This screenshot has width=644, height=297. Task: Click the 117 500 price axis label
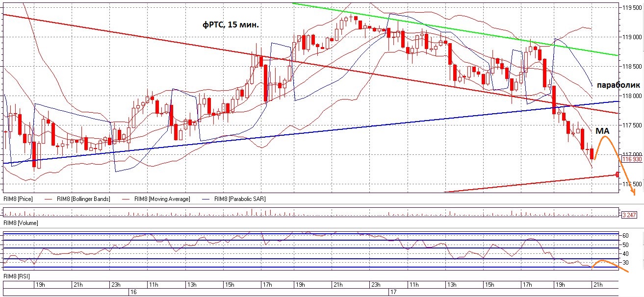click(x=632, y=125)
